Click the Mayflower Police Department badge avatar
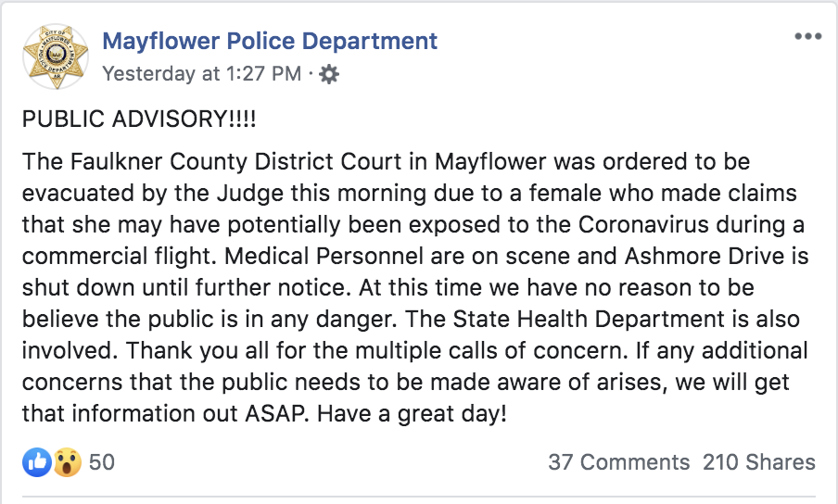The image size is (838, 504). click(55, 57)
